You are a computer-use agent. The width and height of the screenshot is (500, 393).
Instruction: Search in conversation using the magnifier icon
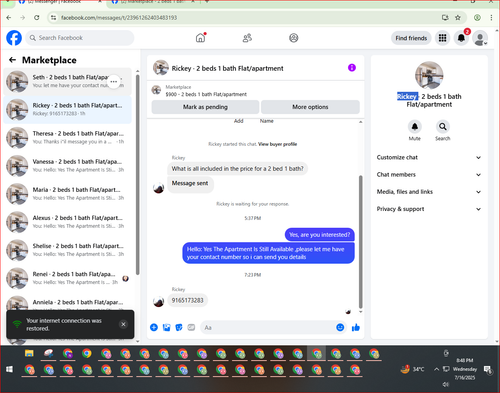pyautogui.click(x=443, y=127)
